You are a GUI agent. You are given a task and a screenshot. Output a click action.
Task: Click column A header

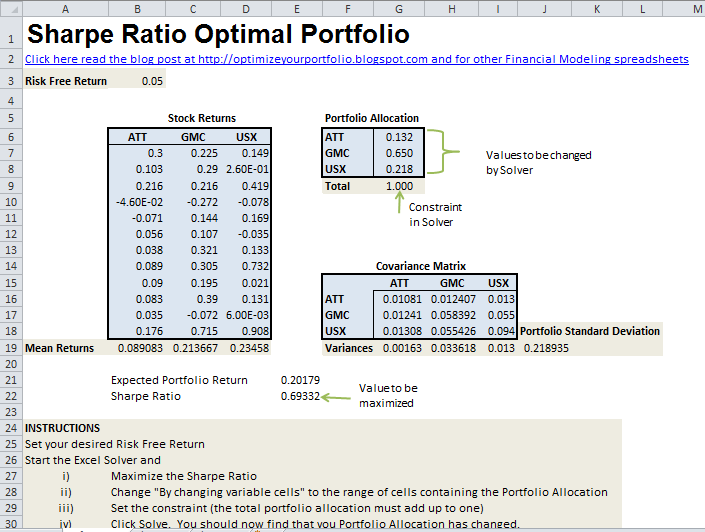[x=66, y=9]
